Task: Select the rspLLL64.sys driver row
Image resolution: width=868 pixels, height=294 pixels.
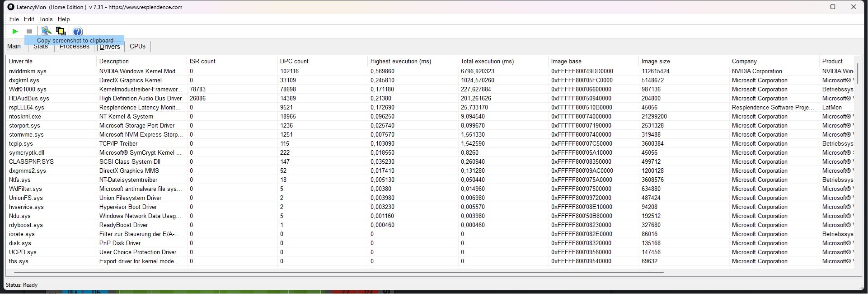Action: pyautogui.click(x=430, y=107)
